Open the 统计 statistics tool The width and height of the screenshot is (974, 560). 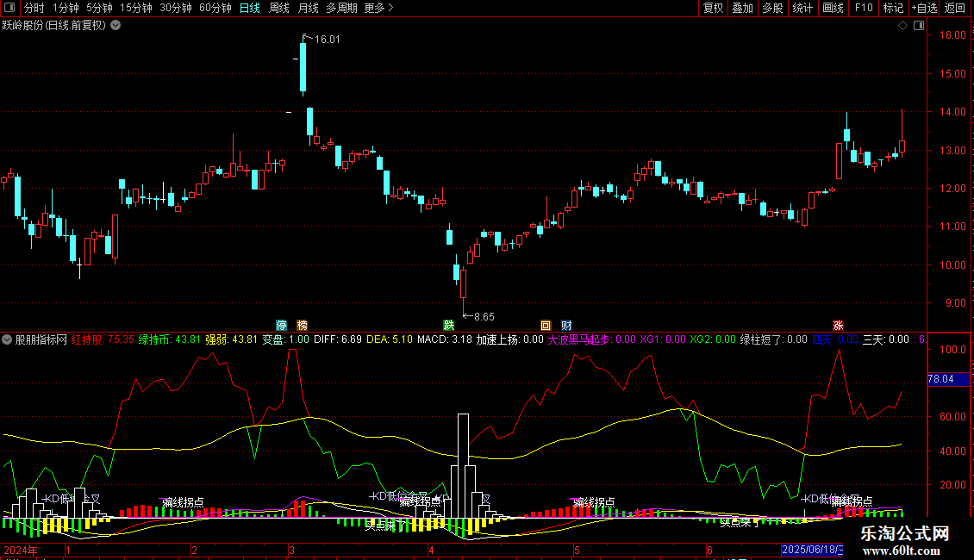pos(802,8)
